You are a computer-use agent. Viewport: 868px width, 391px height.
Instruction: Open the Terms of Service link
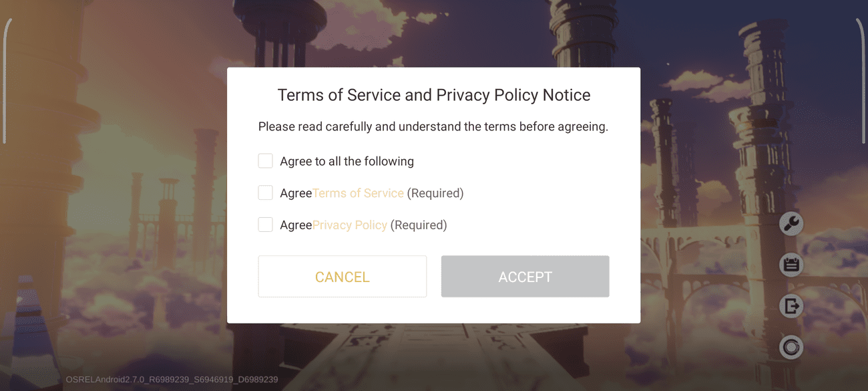pos(358,193)
